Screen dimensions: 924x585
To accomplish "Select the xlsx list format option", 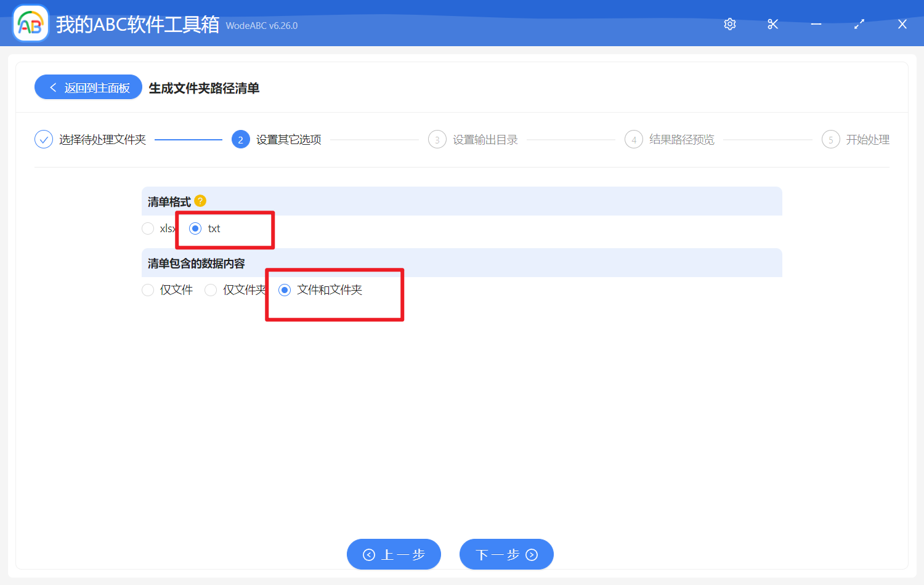I will click(148, 228).
